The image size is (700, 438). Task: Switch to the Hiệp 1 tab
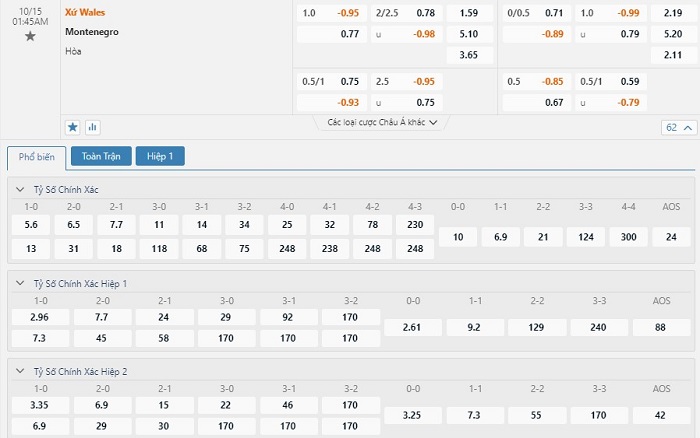[x=160, y=156]
